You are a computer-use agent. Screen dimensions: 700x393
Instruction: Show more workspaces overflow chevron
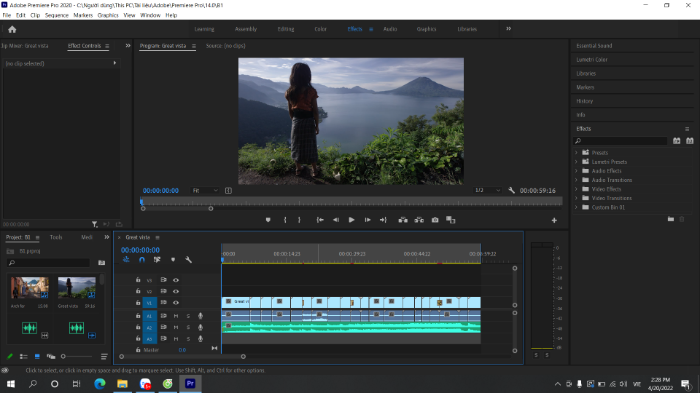click(508, 29)
